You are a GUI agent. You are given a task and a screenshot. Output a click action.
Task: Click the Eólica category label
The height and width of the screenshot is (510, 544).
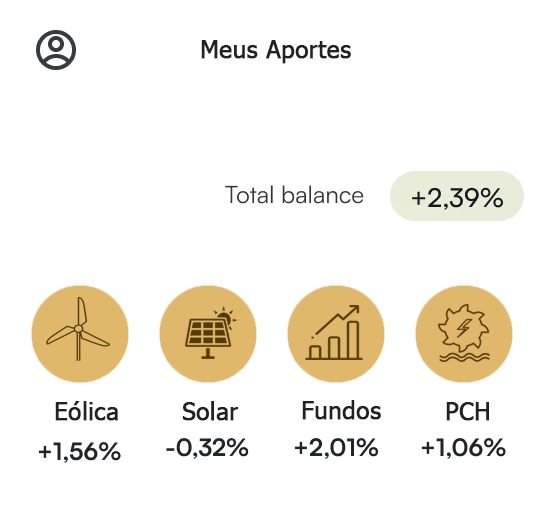pos(86,411)
